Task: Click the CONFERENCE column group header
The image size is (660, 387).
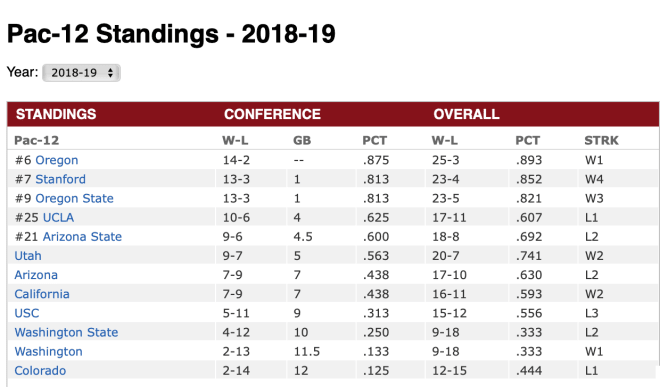Action: (272, 114)
